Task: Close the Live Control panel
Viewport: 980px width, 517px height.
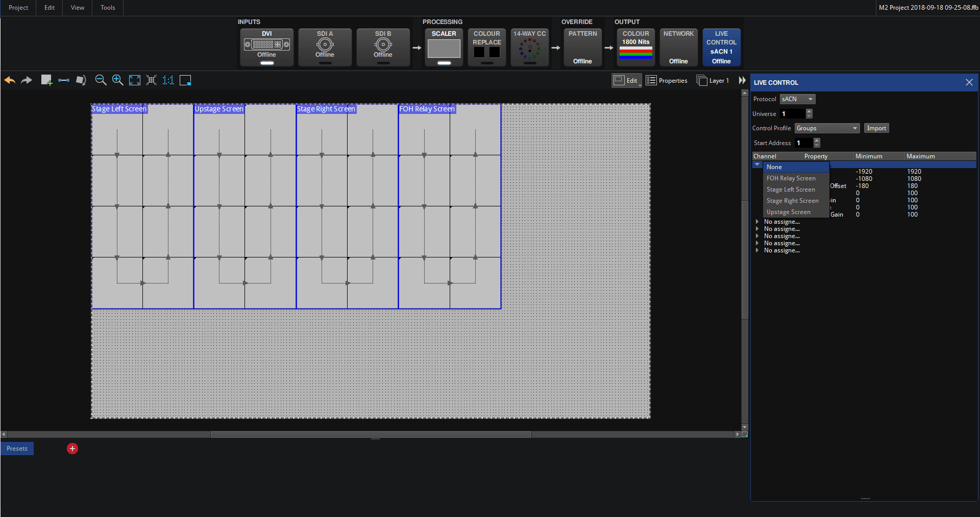Action: tap(969, 82)
